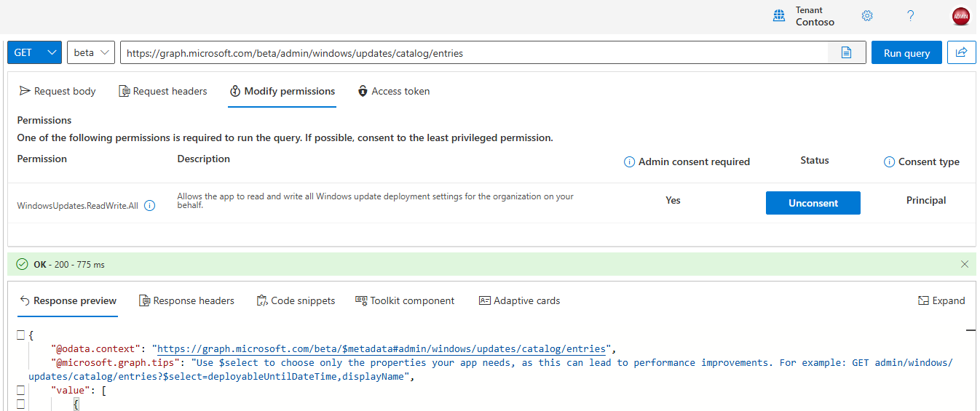The height and width of the screenshot is (411, 980).
Task: Click the Description column header
Action: coord(204,159)
